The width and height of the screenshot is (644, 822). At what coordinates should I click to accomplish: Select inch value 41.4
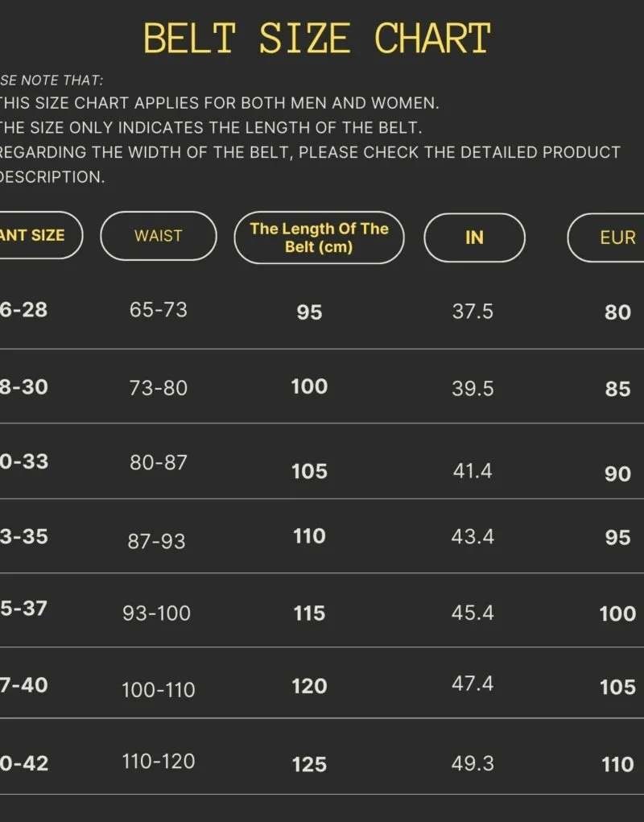(x=473, y=471)
